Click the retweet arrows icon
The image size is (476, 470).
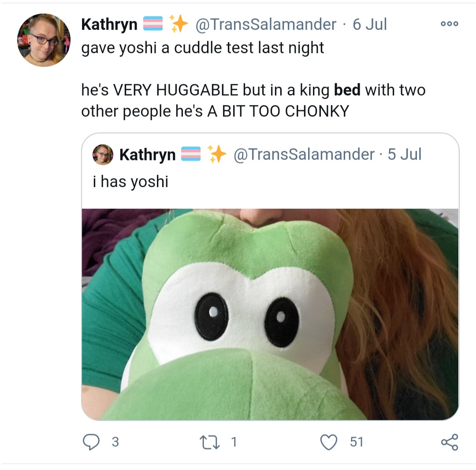click(x=209, y=442)
